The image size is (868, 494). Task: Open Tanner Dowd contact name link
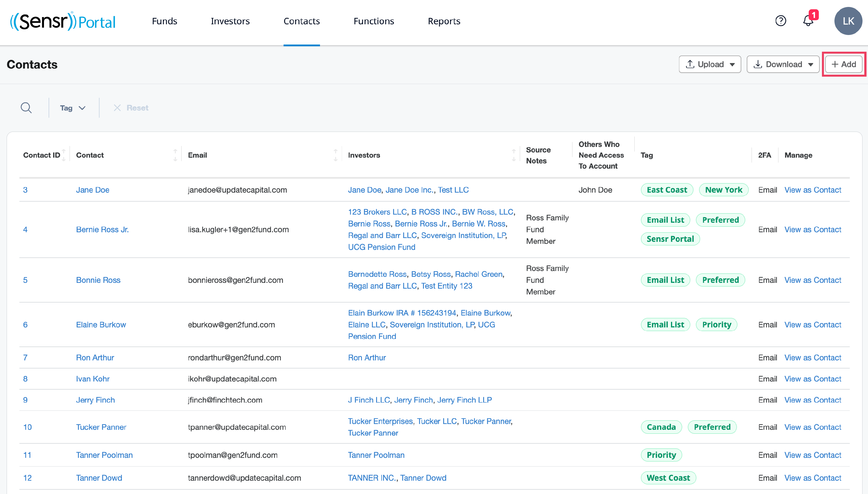point(99,478)
